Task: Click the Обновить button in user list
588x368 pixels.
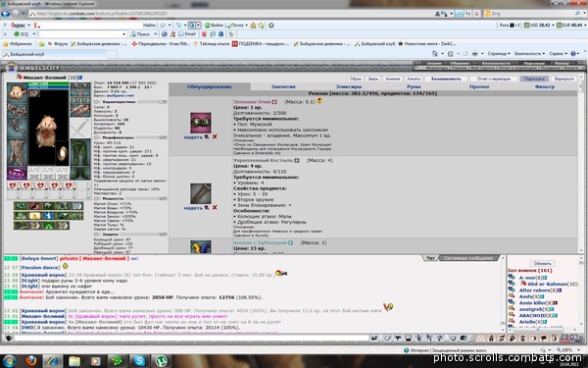Action: [542, 263]
